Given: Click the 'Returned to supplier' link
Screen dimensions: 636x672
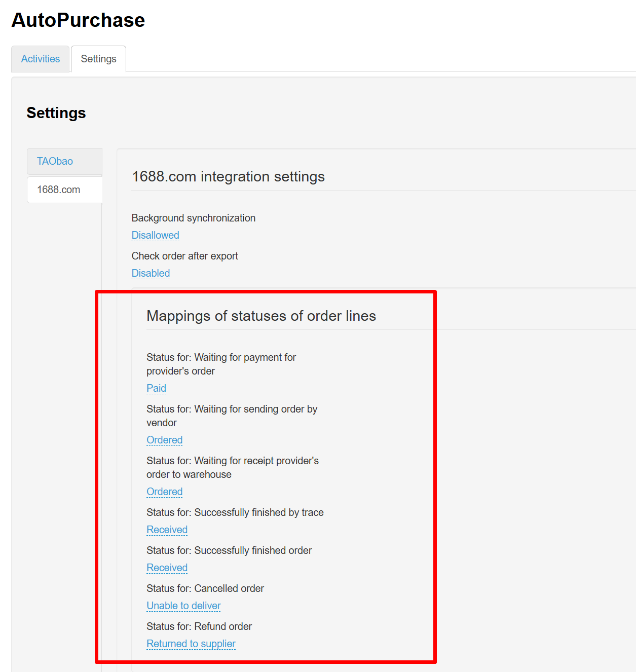Looking at the screenshot, I should pos(191,644).
